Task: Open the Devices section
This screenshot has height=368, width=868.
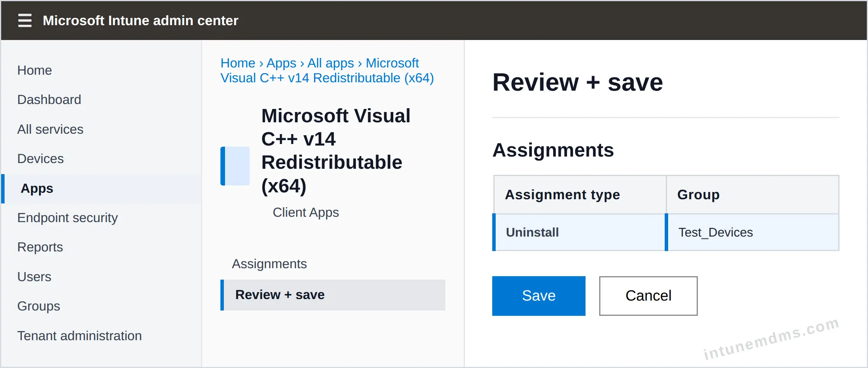Action: pos(40,159)
